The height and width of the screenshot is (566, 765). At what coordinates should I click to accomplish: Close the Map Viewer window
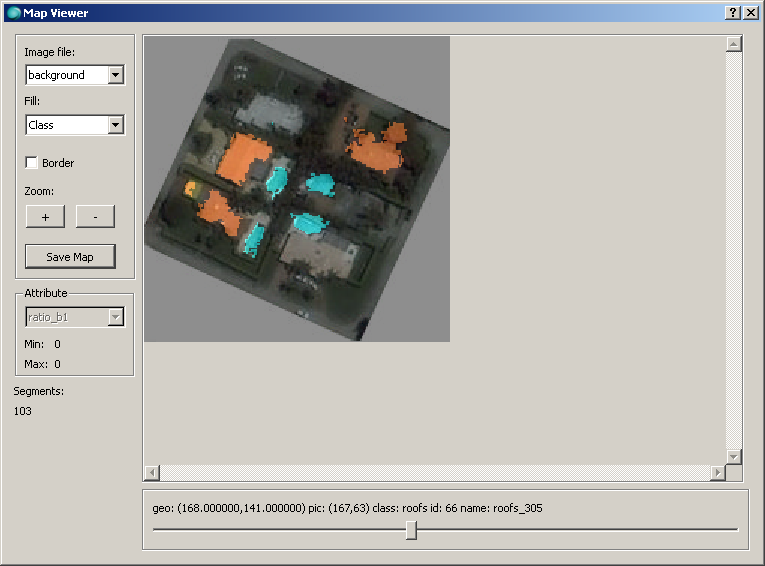click(750, 12)
